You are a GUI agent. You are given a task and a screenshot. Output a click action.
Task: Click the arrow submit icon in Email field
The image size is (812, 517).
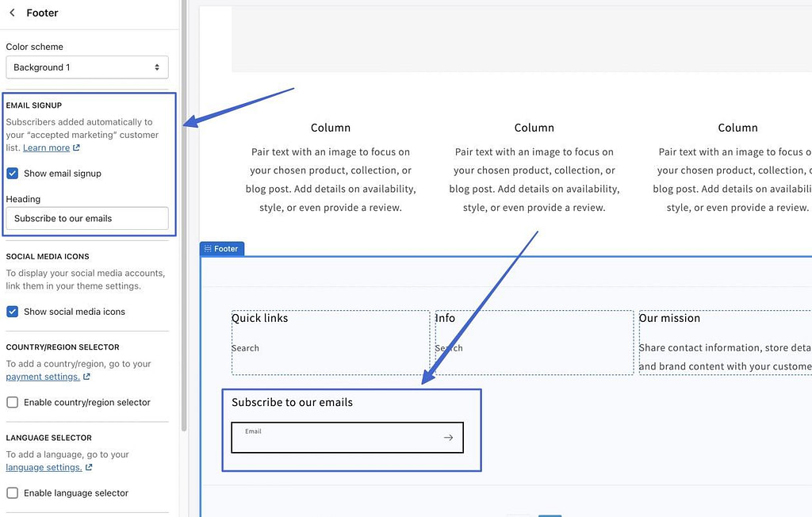(448, 437)
